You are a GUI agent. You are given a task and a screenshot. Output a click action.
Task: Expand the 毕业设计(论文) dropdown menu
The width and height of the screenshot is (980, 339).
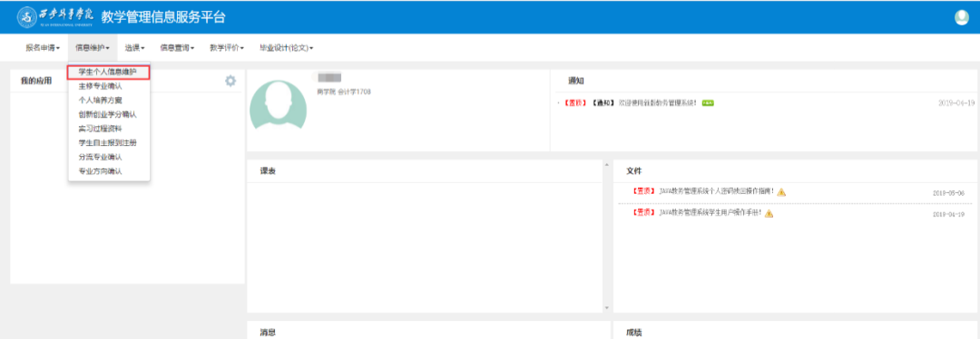pos(286,47)
